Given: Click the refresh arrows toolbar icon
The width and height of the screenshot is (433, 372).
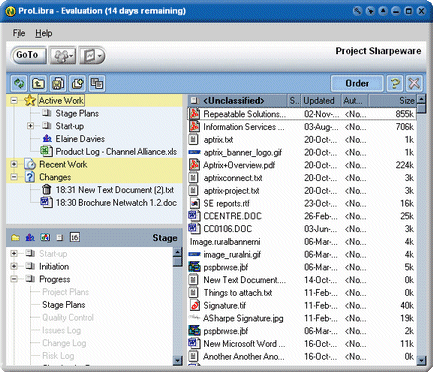Looking at the screenshot, I should (19, 83).
